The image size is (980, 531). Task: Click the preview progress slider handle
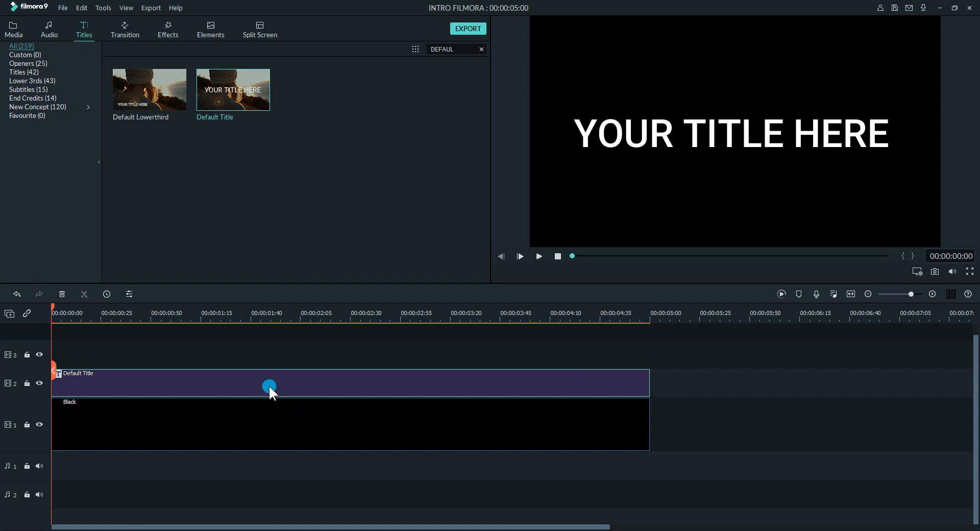[x=572, y=256]
